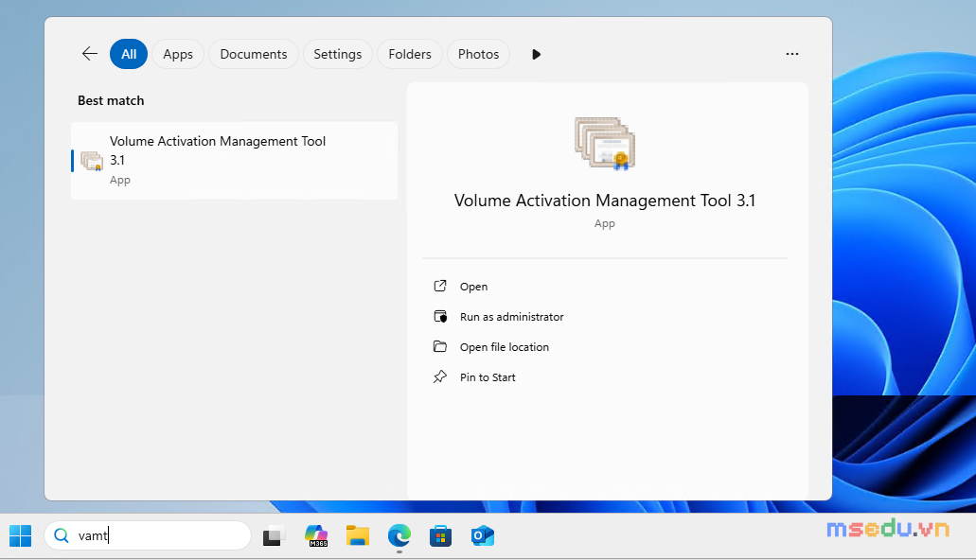Switch to the Settings filter tab
This screenshot has width=976, height=560.
pos(337,54)
